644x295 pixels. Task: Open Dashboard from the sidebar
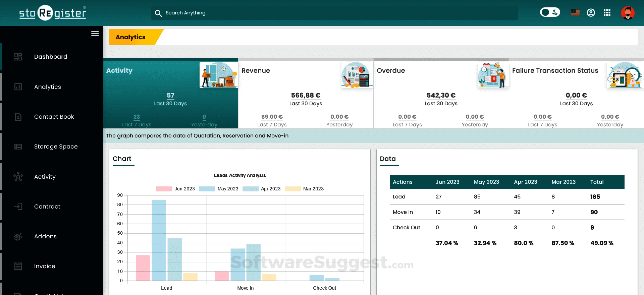[x=51, y=57]
